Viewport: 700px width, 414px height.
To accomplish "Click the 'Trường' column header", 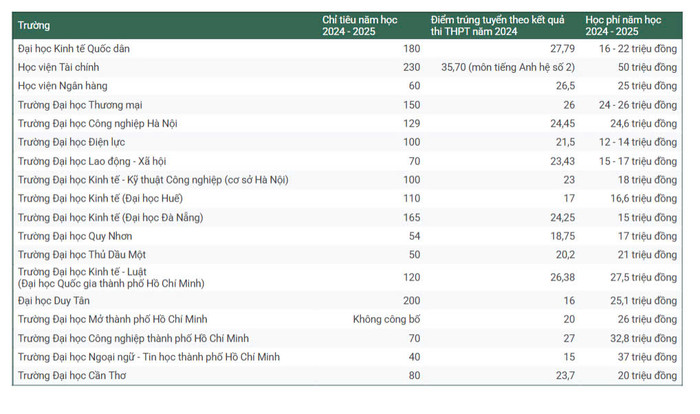I will 35,25.
